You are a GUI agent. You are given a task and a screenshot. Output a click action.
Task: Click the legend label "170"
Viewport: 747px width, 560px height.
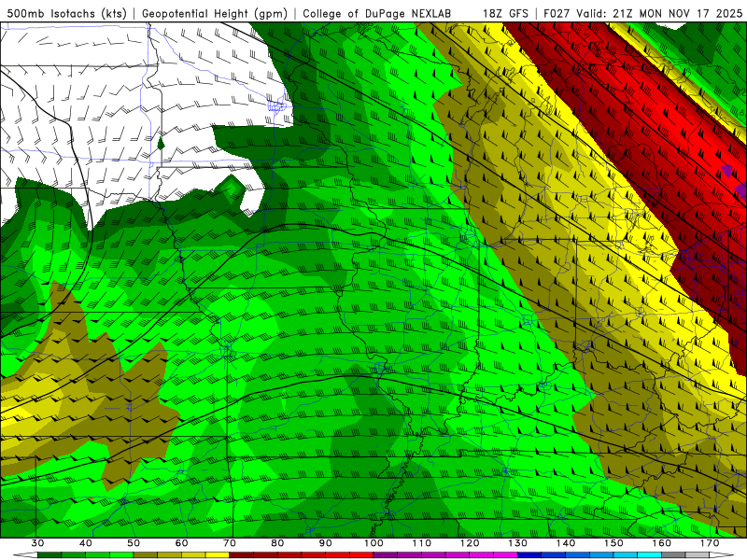tap(710, 543)
